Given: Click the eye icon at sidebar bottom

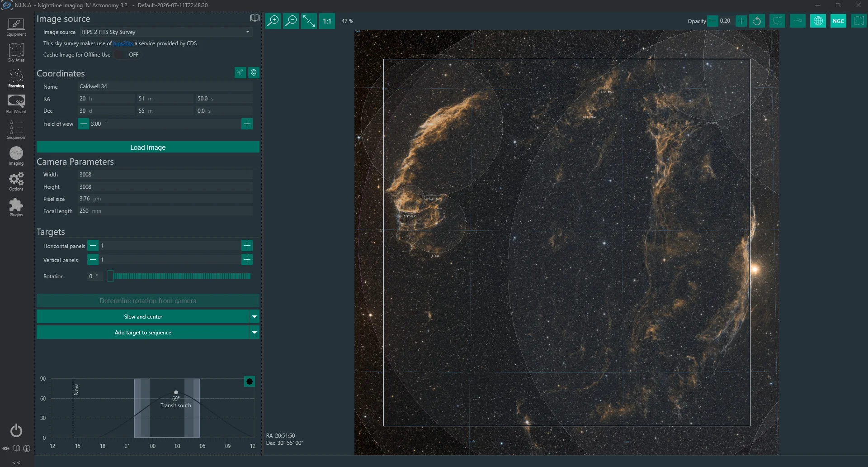Looking at the screenshot, I should (6, 448).
